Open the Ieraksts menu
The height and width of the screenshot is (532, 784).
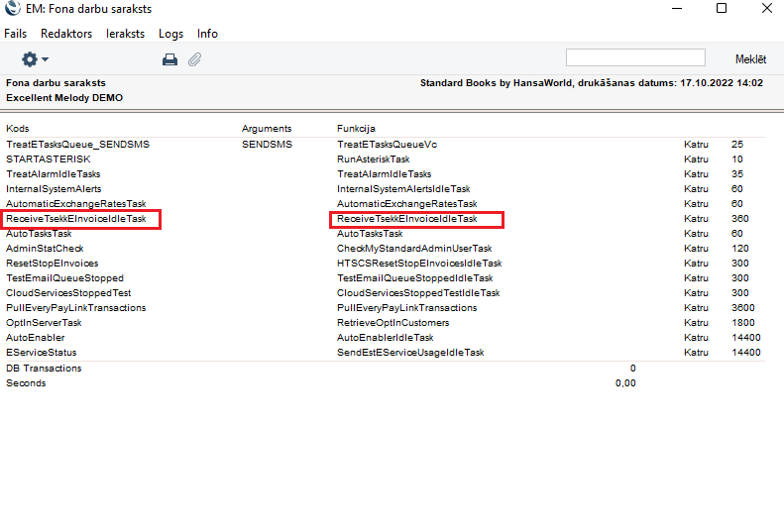coord(125,34)
